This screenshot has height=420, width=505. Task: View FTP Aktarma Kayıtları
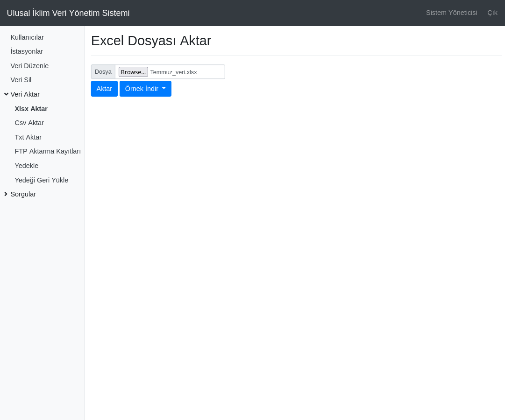(48, 151)
